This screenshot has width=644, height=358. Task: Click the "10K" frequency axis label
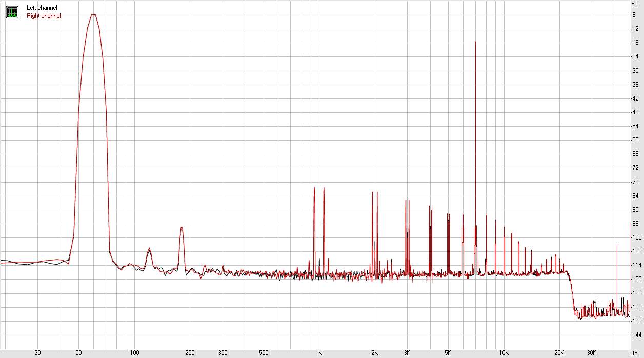point(504,353)
